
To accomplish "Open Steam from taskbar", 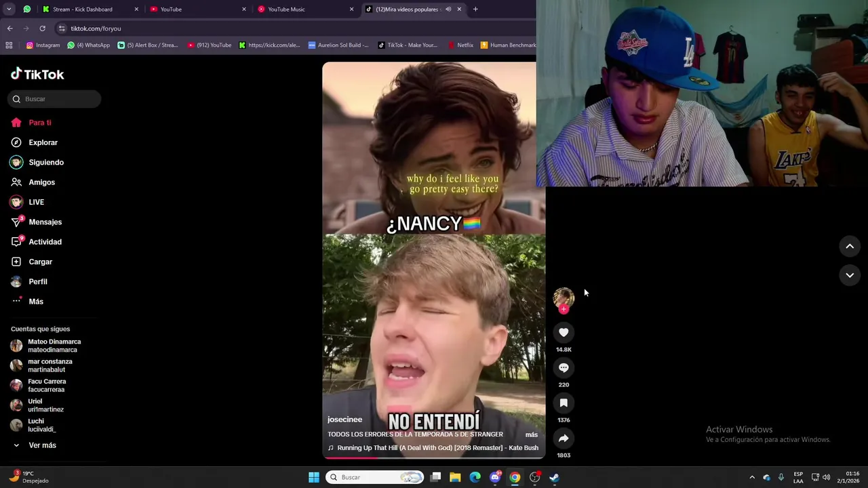I will (554, 477).
